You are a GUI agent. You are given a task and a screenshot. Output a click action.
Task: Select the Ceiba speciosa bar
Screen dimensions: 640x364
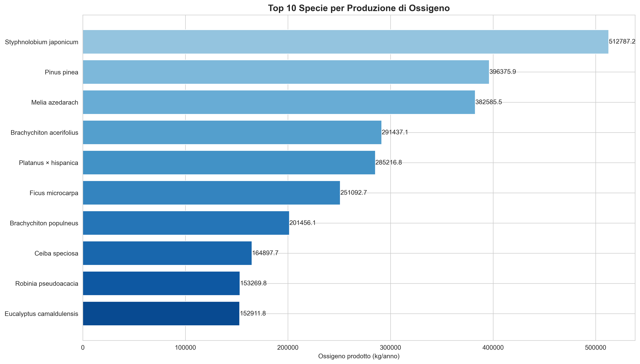(x=167, y=253)
